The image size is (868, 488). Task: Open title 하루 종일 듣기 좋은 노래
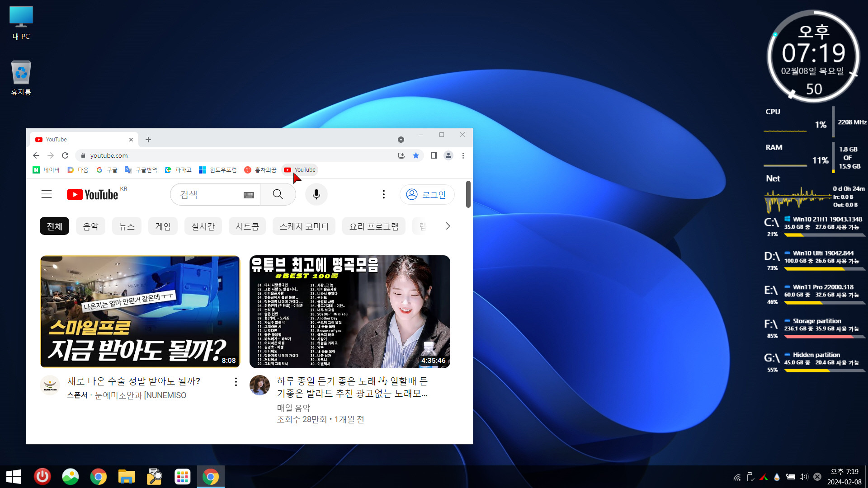(x=352, y=387)
